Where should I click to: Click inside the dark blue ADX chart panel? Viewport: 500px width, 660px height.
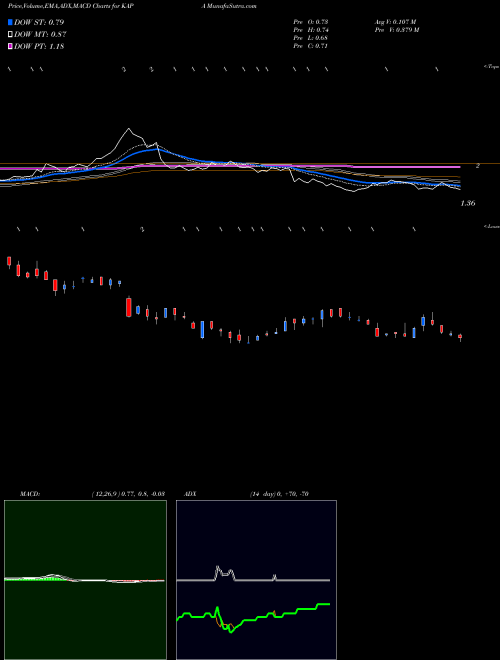coord(256,580)
